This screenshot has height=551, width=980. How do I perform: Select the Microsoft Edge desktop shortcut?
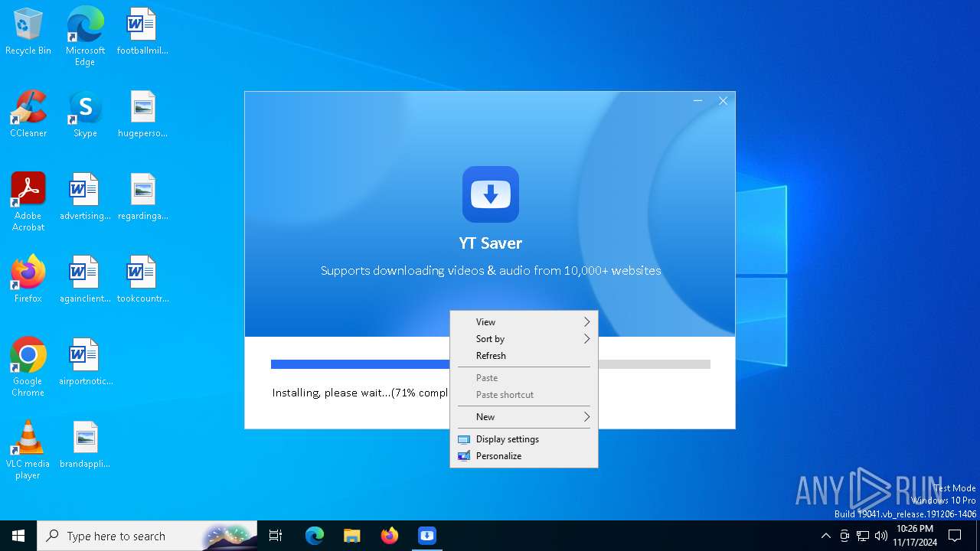(x=85, y=37)
